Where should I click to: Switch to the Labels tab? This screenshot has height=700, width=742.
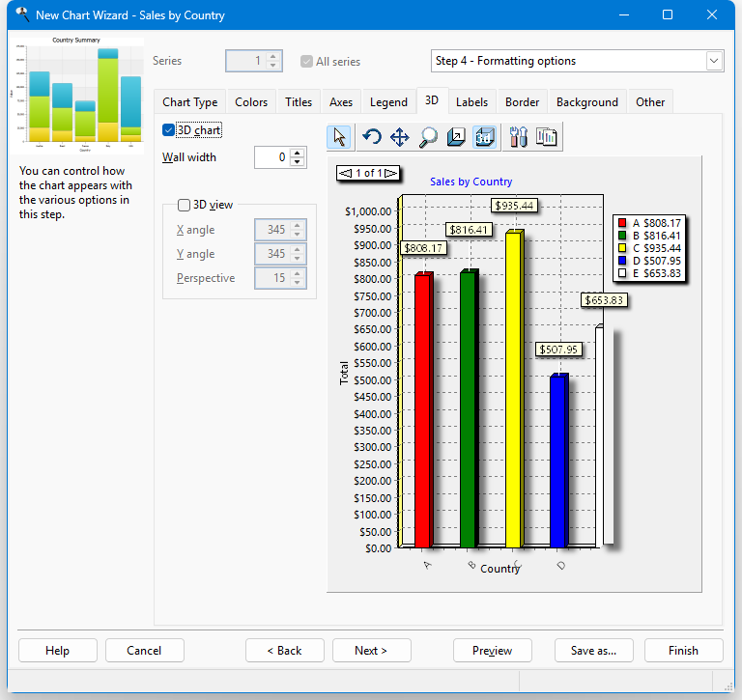point(471,102)
